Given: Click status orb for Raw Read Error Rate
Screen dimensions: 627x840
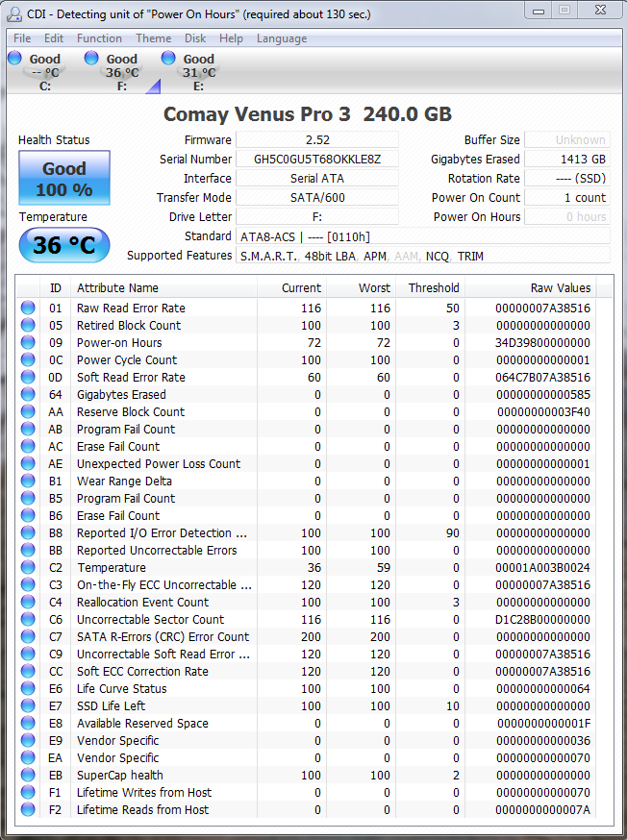Looking at the screenshot, I should (28, 309).
